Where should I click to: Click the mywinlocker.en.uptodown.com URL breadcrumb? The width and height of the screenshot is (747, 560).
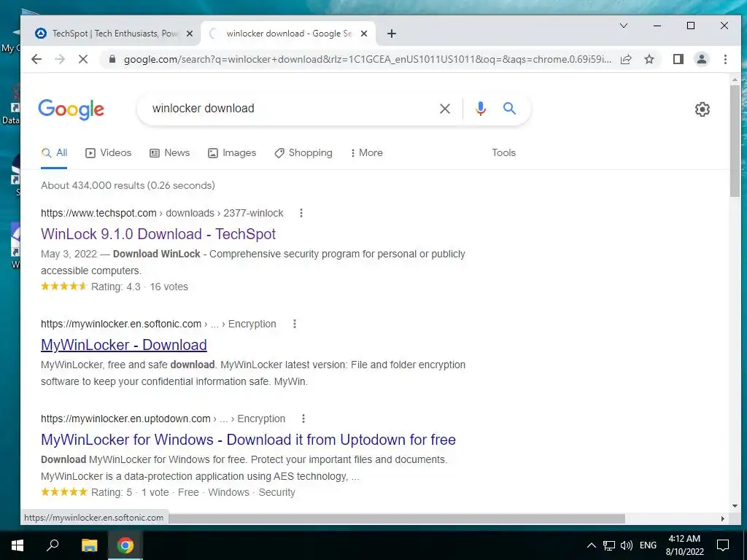point(163,419)
